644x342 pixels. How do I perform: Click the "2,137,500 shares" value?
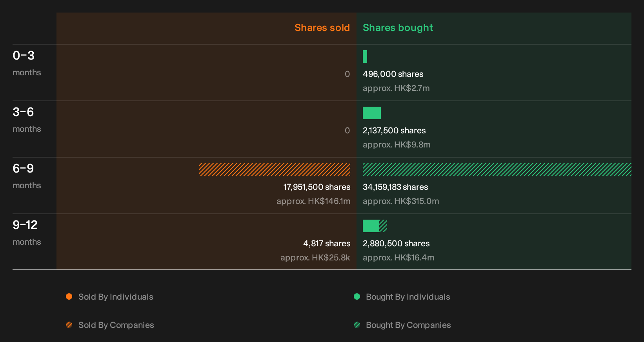(x=394, y=131)
